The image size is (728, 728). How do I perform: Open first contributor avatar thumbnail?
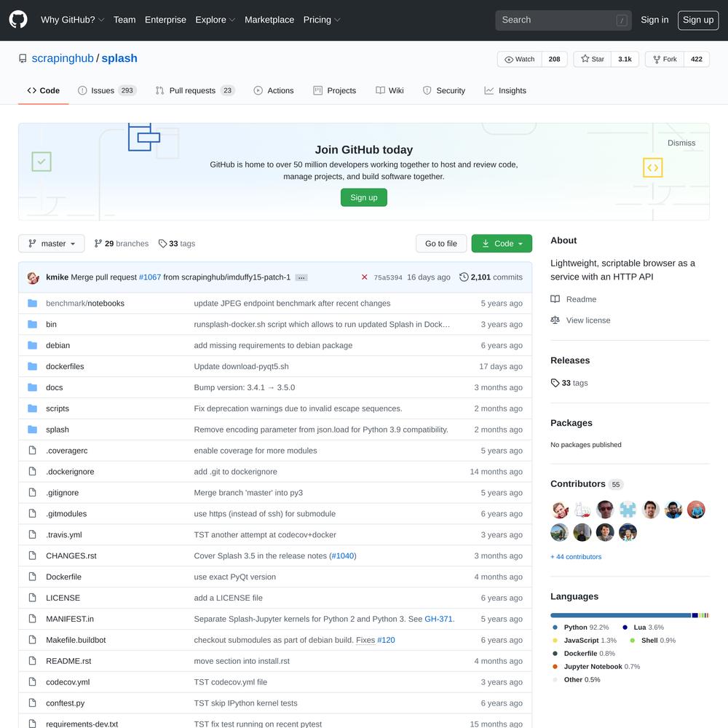559,510
